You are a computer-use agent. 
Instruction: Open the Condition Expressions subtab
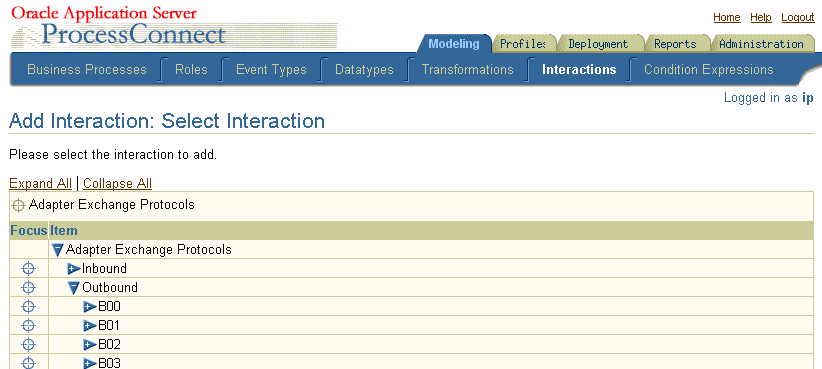click(709, 70)
